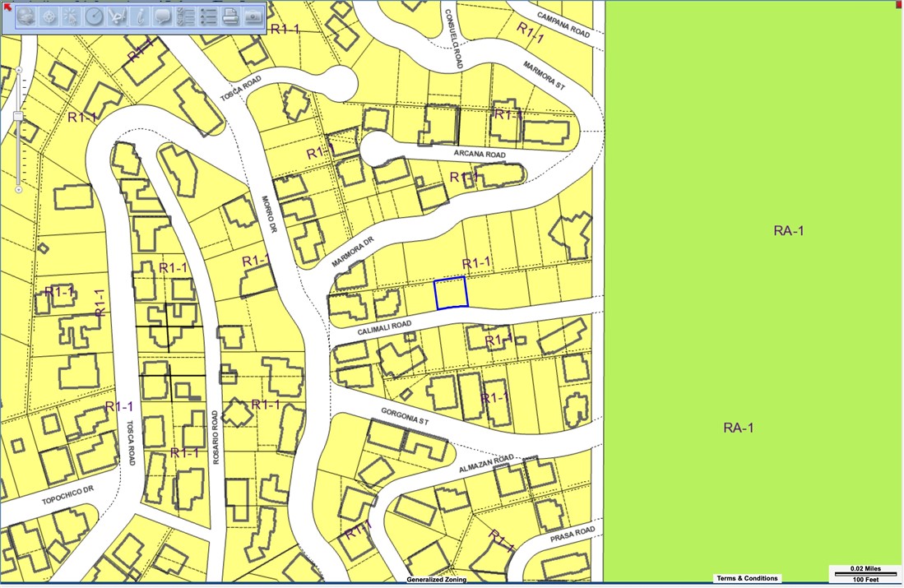
Task: Click the globe full-extent map icon
Action: tap(26, 16)
